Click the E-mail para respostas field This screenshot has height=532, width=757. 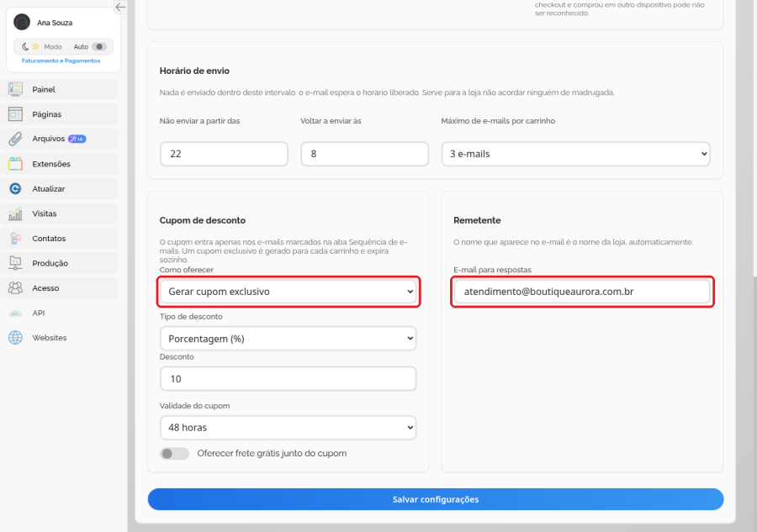click(582, 292)
